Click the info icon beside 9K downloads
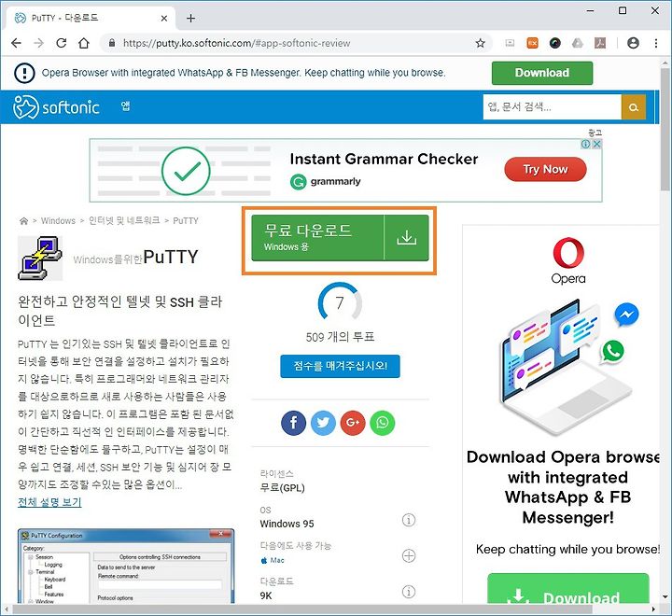The image size is (672, 616). [x=409, y=592]
